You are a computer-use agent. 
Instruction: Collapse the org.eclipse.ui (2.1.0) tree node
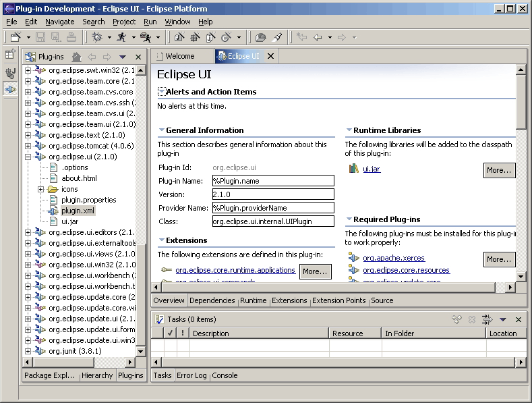[x=28, y=157]
